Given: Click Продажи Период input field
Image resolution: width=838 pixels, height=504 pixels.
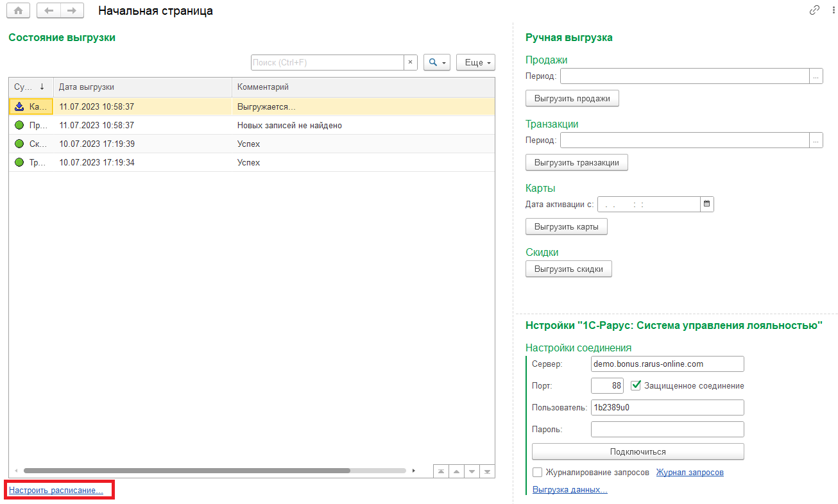Looking at the screenshot, I should coord(685,76).
